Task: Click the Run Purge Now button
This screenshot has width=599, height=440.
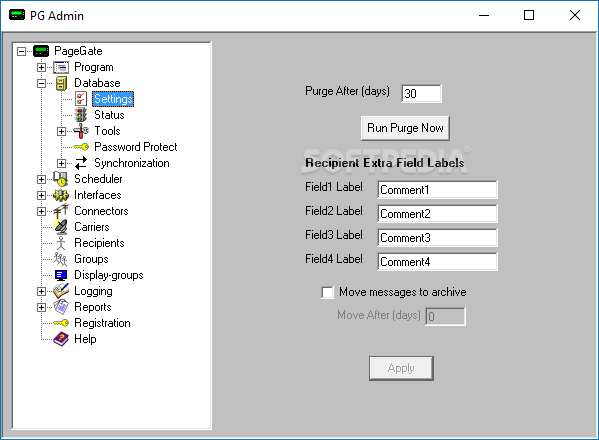Action: [405, 128]
